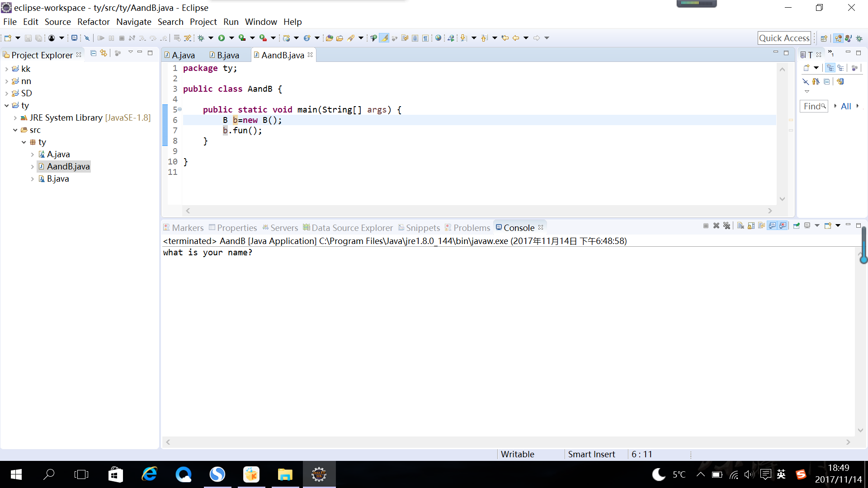
Task: Open the File menu
Action: pos(10,22)
